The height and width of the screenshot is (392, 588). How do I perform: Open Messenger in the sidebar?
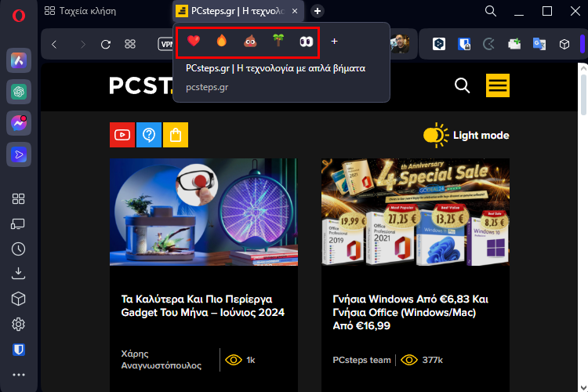19,123
